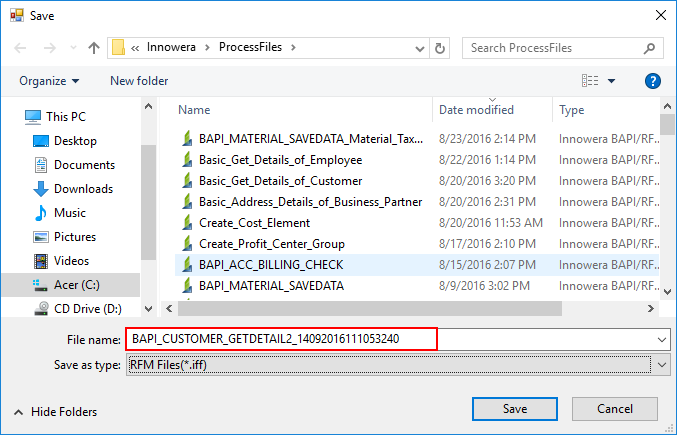677x435 pixels.
Task: Select the Music icon in navigation pane
Action: [x=41, y=213]
